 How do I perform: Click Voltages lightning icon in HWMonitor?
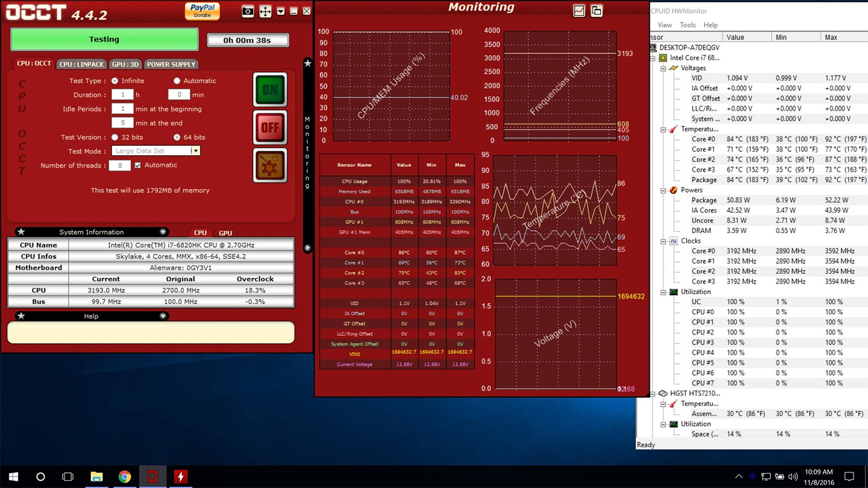[673, 68]
